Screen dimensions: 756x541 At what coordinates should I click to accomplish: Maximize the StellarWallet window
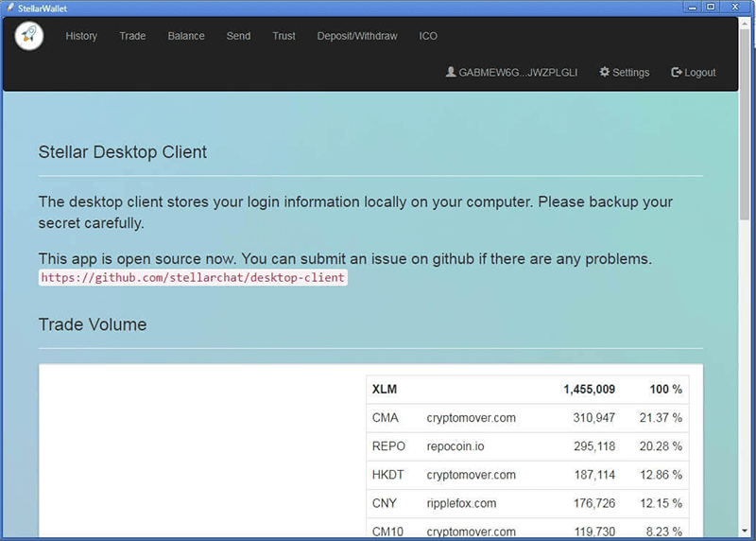[711, 7]
